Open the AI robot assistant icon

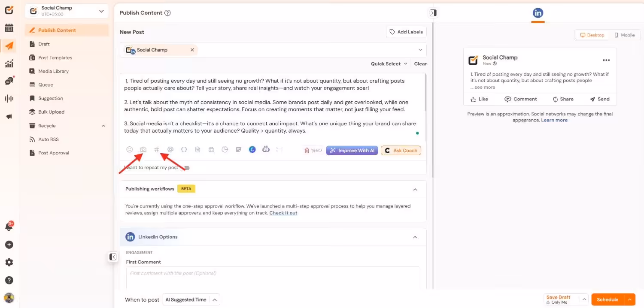266,149
